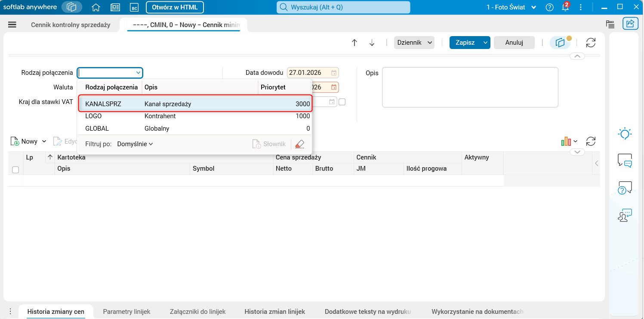Click the Otwórz w HTML button

pyautogui.click(x=175, y=7)
